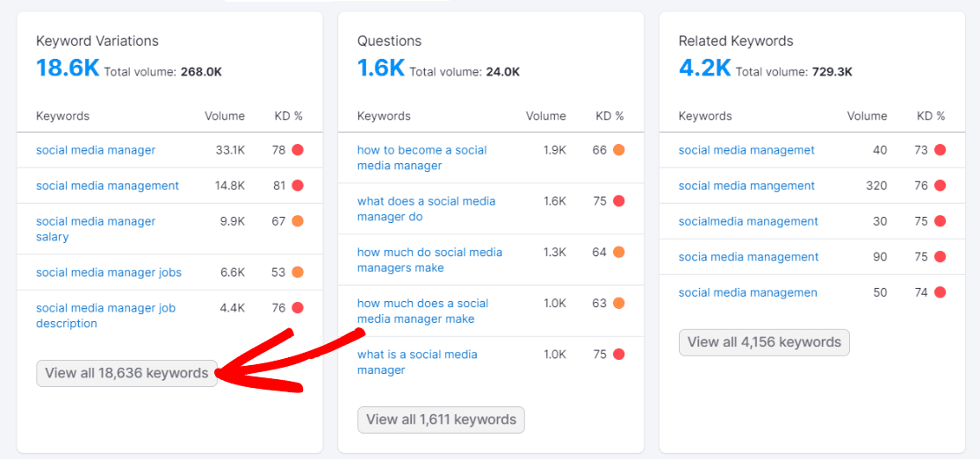Click 'social media managemet' related keyword

(x=746, y=150)
